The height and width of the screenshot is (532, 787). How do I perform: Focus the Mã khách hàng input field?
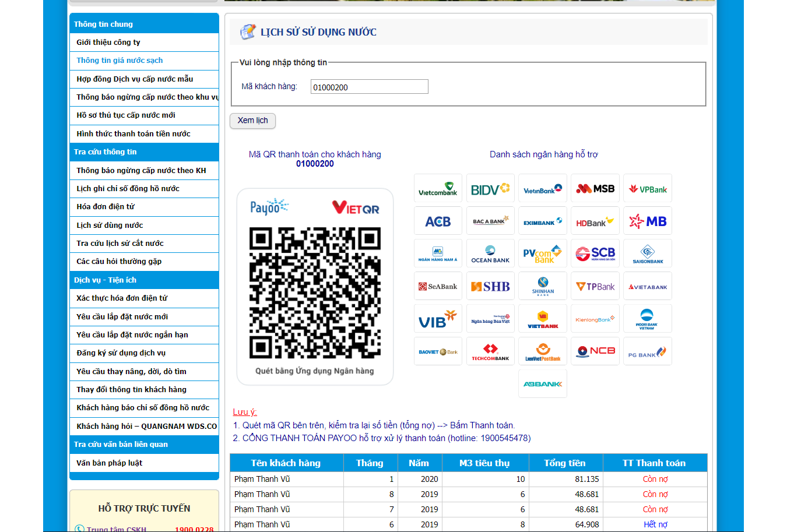coord(369,87)
